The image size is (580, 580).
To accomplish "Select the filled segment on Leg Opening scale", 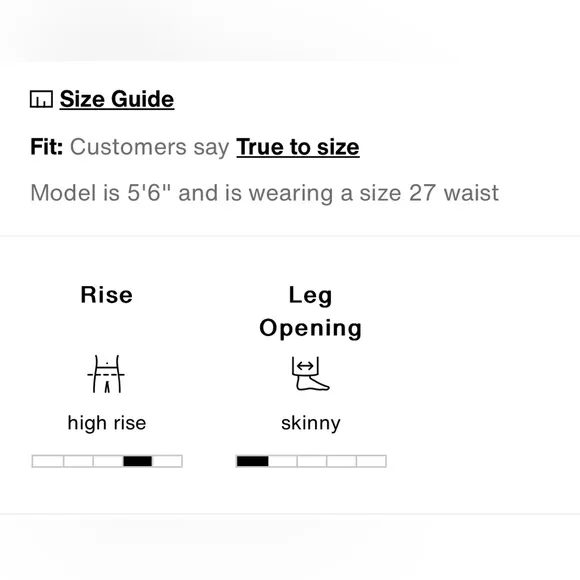I will tap(252, 461).
